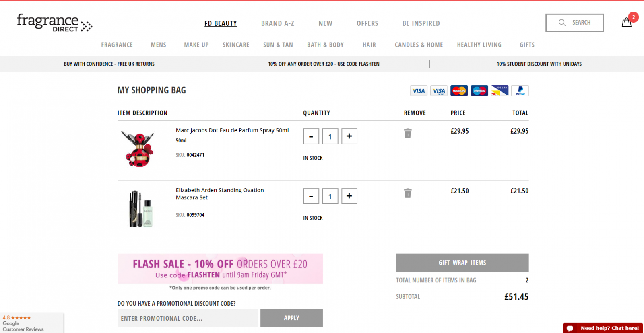Decrease Marc Jacobs Dot quantity
644x333 pixels.
[311, 136]
